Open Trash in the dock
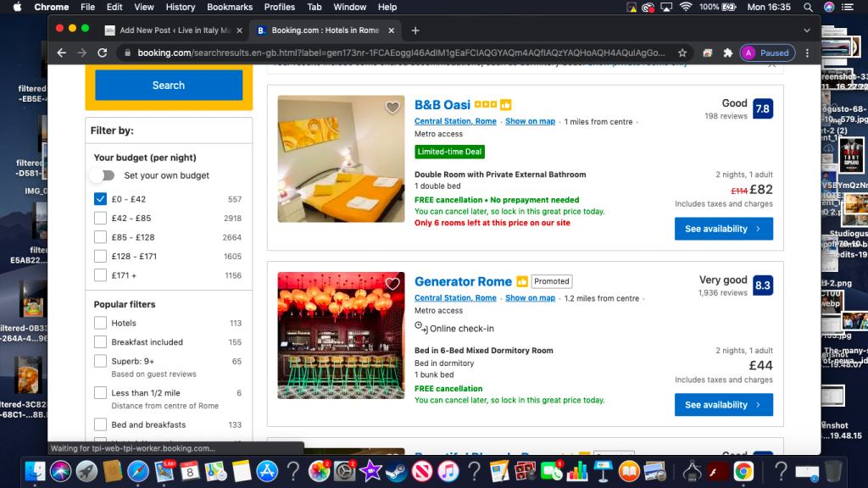The width and height of the screenshot is (868, 488). click(833, 471)
